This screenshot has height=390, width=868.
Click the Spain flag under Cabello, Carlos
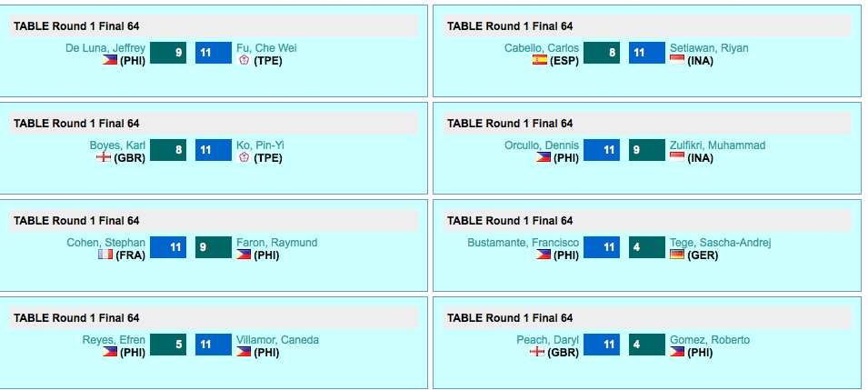pyautogui.click(x=540, y=60)
